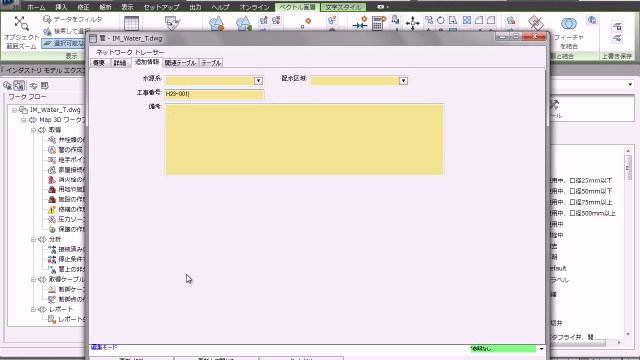Collapse the IM_Water_T.dwg tree node
The height and width of the screenshot is (360, 640).
[x=14, y=110]
